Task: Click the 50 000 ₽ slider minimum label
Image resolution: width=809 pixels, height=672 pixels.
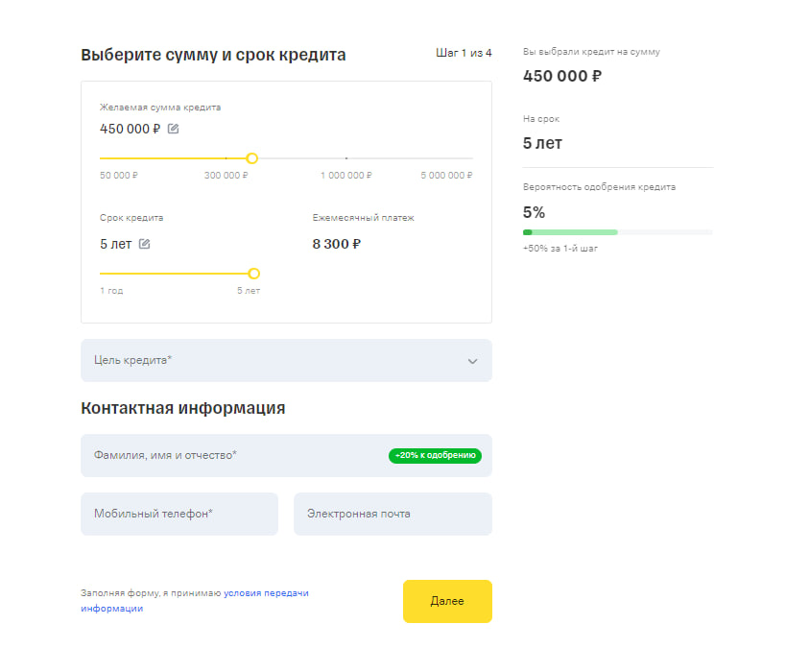Action: pos(119,176)
